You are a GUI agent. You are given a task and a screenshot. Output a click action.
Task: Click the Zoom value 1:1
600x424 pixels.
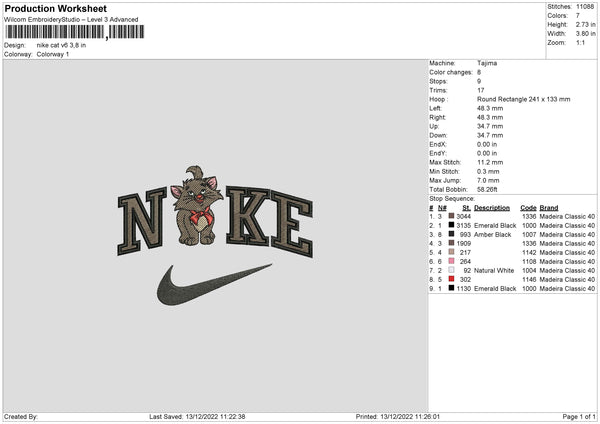point(580,42)
